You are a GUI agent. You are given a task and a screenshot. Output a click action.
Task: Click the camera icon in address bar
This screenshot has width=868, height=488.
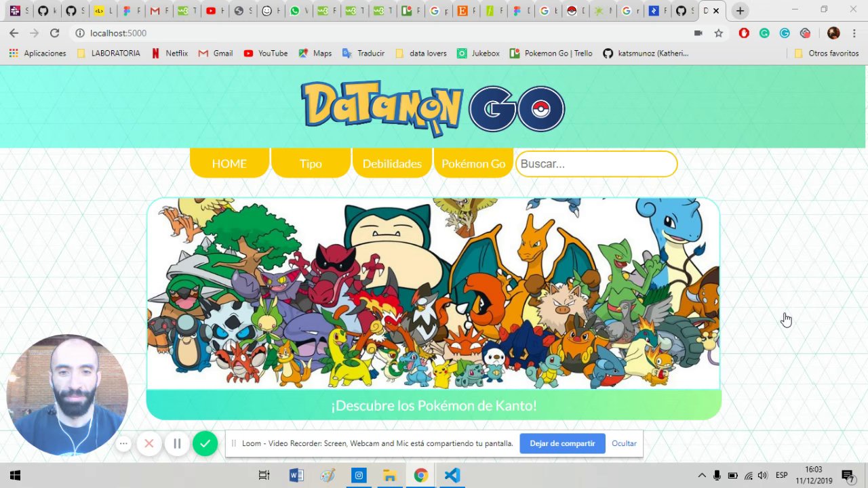tap(698, 33)
